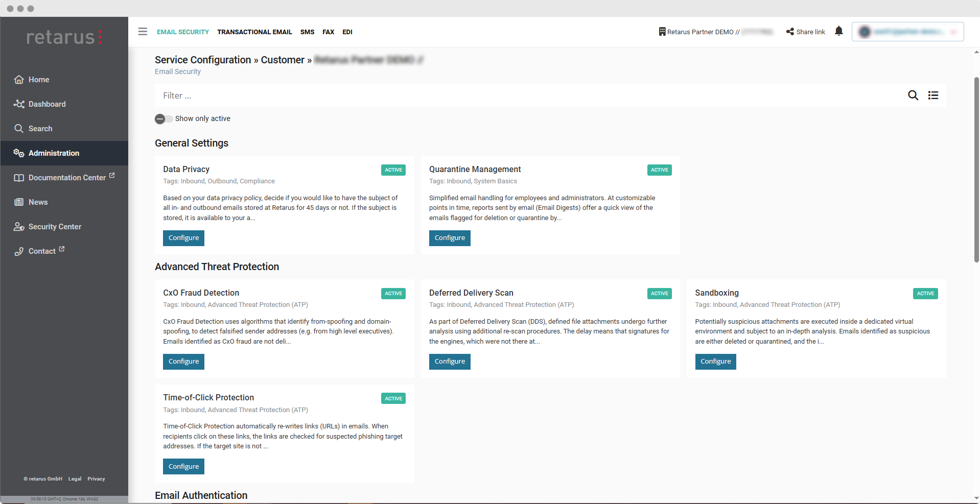Enable the Show only active toggle
Image resolution: width=980 pixels, height=504 pixels.
pyautogui.click(x=164, y=119)
